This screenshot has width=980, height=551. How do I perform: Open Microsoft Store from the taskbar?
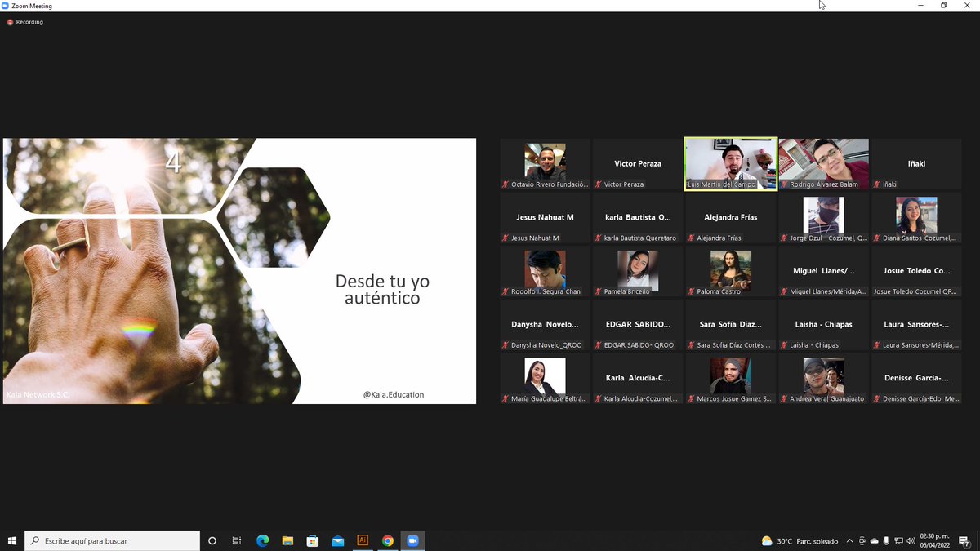click(312, 540)
